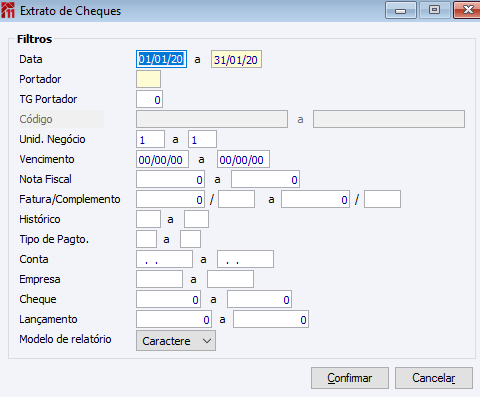Select the second Fatura complemento field

[382, 199]
